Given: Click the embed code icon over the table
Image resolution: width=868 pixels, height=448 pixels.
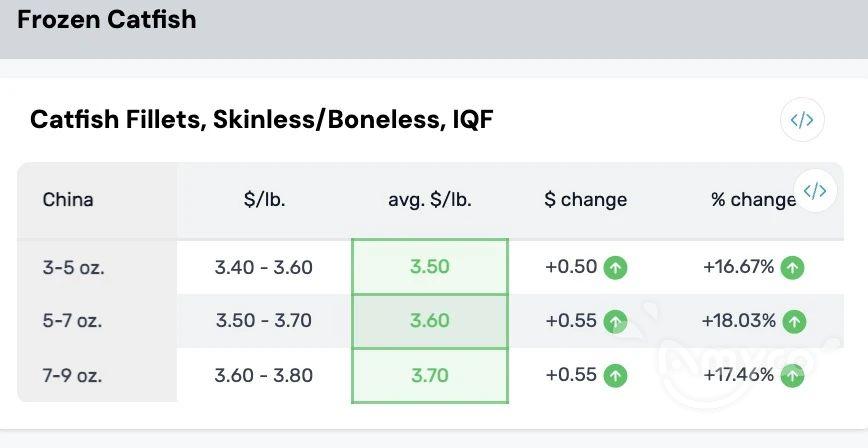Looking at the screenshot, I should coord(815,190).
